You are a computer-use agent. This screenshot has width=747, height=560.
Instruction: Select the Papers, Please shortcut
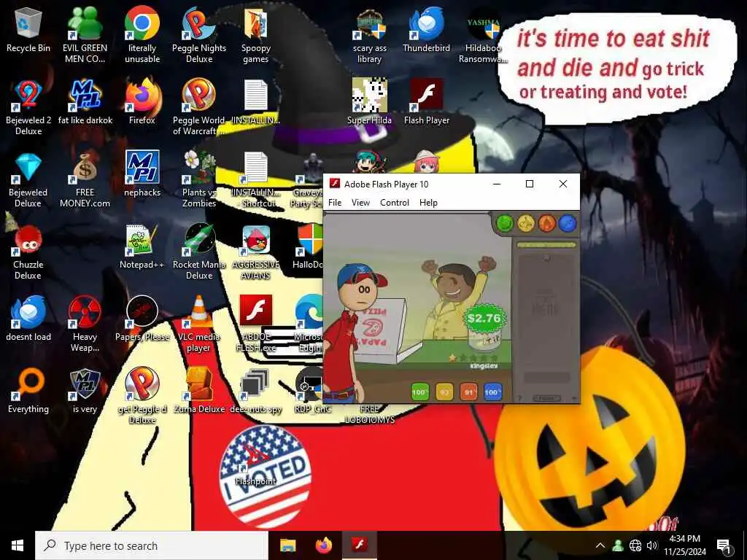pos(142,318)
